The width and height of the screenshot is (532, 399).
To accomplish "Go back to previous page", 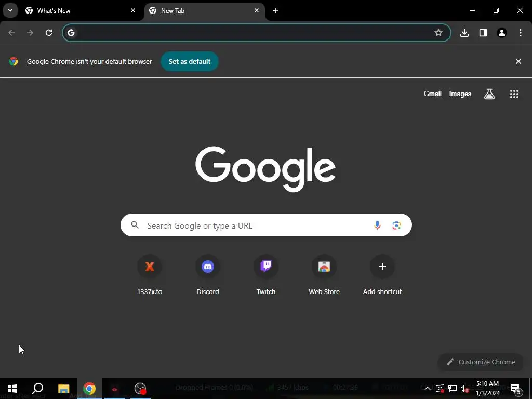I will (11, 33).
